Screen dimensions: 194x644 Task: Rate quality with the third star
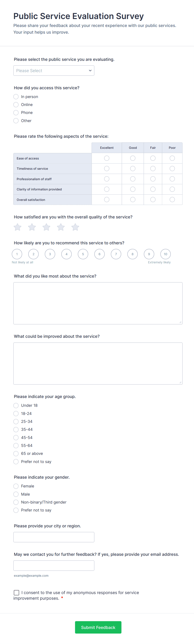click(46, 227)
